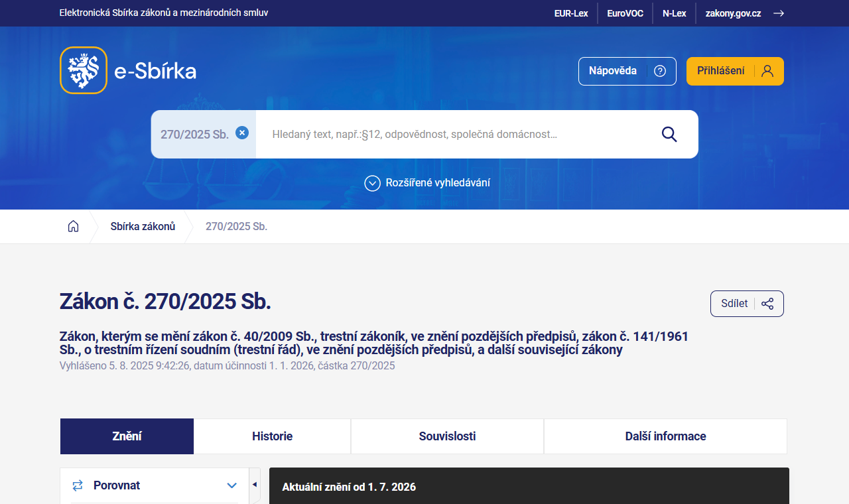Open the EUR-Lex link
849x504 pixels.
tap(571, 13)
